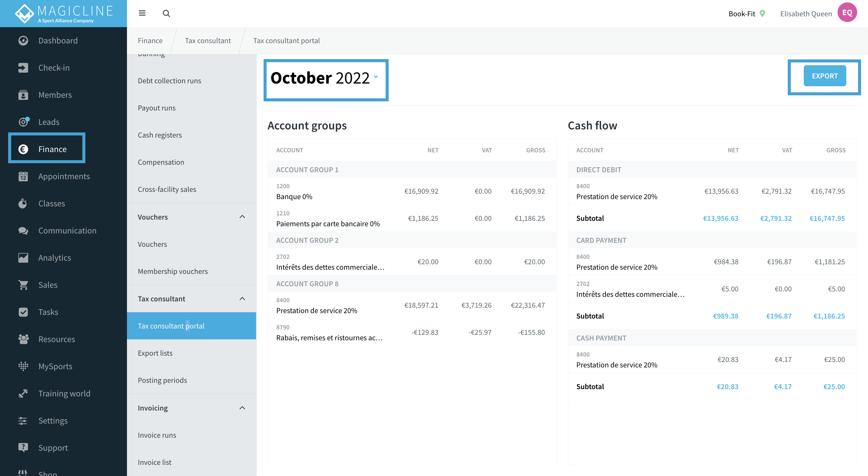This screenshot has width=868, height=476.
Task: Click the ACCOUNT GROUP 2 header
Action: [x=412, y=240]
